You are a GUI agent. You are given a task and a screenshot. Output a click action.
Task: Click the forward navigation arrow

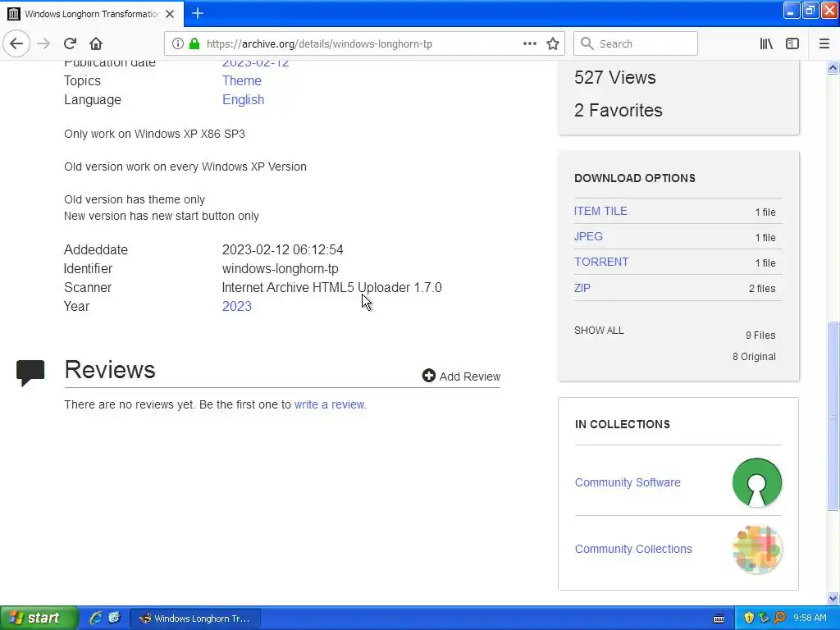tap(43, 43)
